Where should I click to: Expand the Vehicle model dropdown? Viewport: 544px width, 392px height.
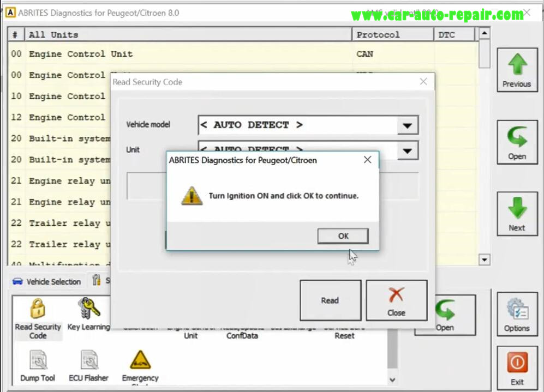408,125
